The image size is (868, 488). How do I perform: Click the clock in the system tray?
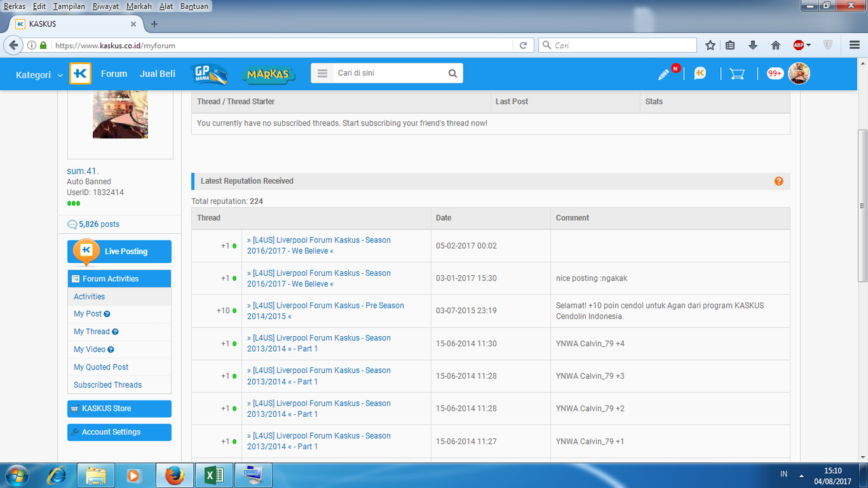pyautogui.click(x=833, y=476)
